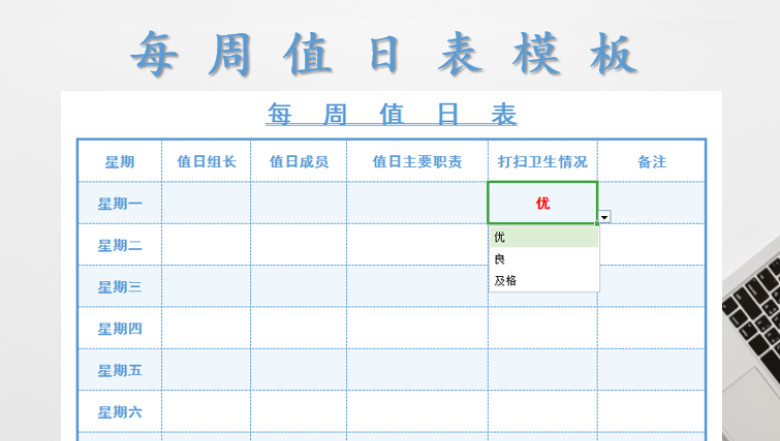
Task: Select the 星期三 row label
Action: click(x=119, y=287)
